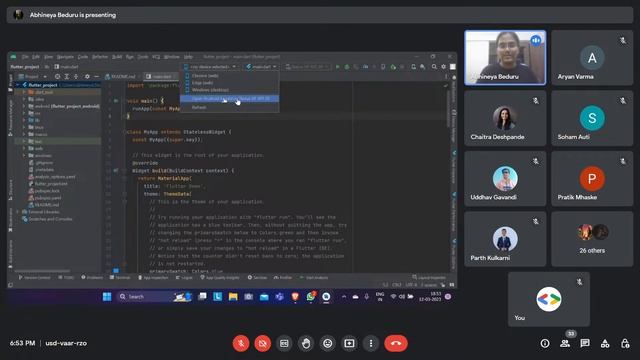Open the chat with everyone icon
This screenshot has width=640, height=360.
[x=585, y=343]
